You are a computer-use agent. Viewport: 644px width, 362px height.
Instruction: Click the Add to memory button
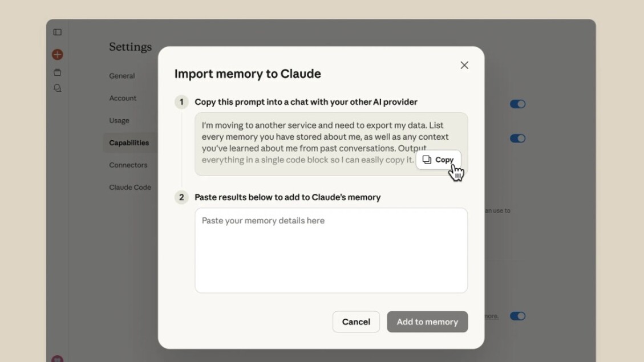coord(427,322)
